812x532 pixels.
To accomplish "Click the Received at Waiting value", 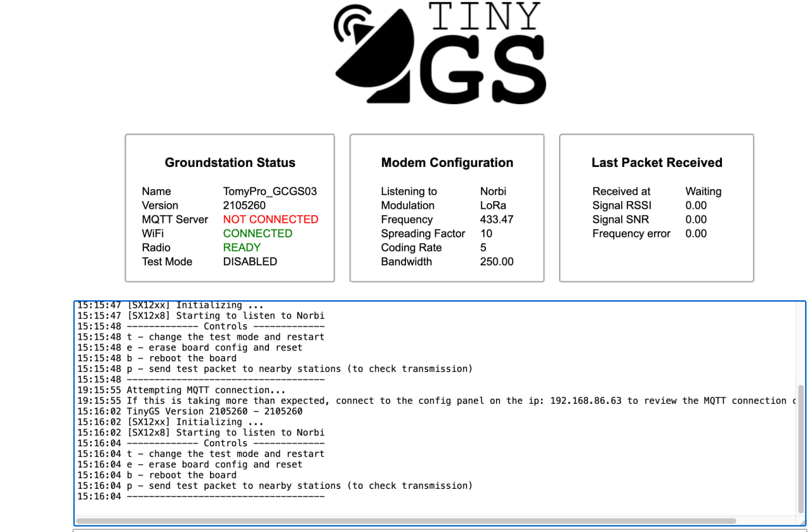I will pyautogui.click(x=703, y=191).
